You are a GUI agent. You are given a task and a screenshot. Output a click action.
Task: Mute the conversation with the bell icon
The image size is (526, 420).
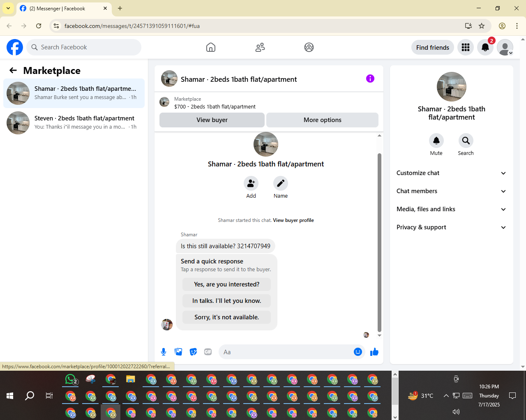436,141
